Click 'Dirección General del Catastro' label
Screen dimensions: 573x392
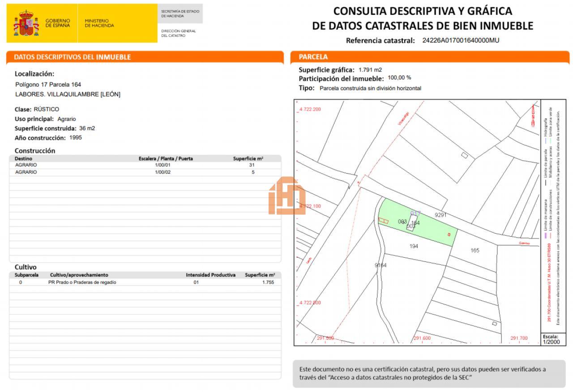click(x=179, y=33)
